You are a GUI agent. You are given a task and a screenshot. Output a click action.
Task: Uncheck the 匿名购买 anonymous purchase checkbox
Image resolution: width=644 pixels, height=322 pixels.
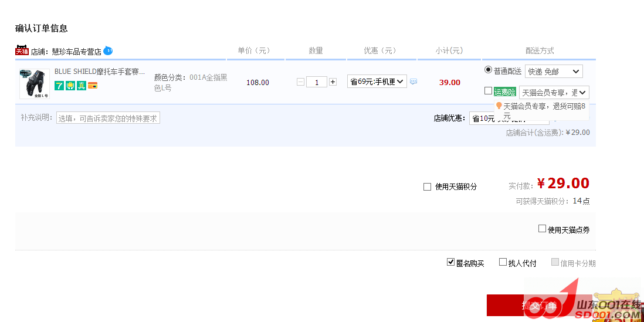tap(450, 262)
